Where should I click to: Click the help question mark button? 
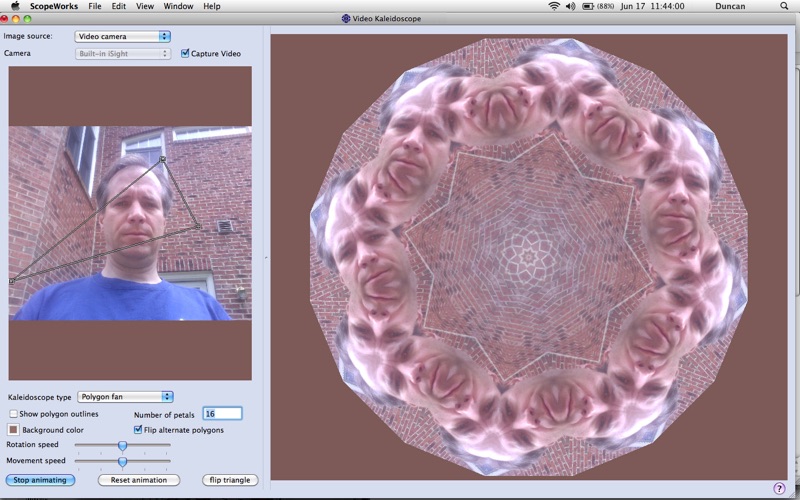tap(779, 488)
